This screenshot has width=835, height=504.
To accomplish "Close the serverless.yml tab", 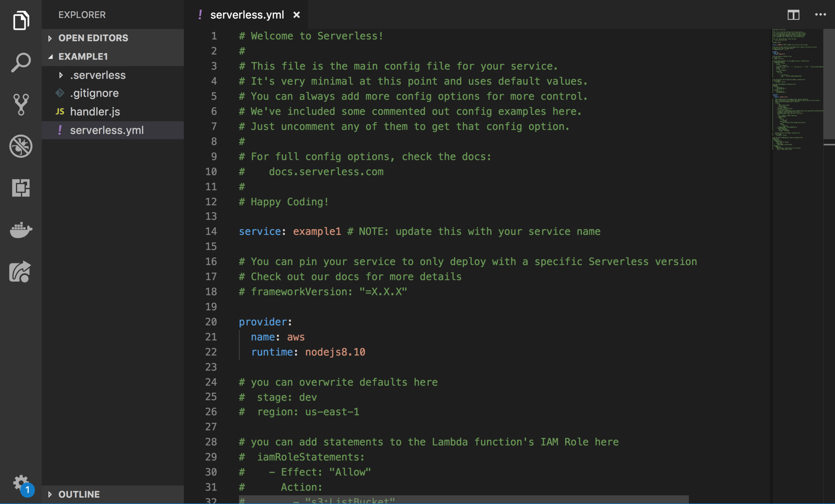I will (x=296, y=15).
